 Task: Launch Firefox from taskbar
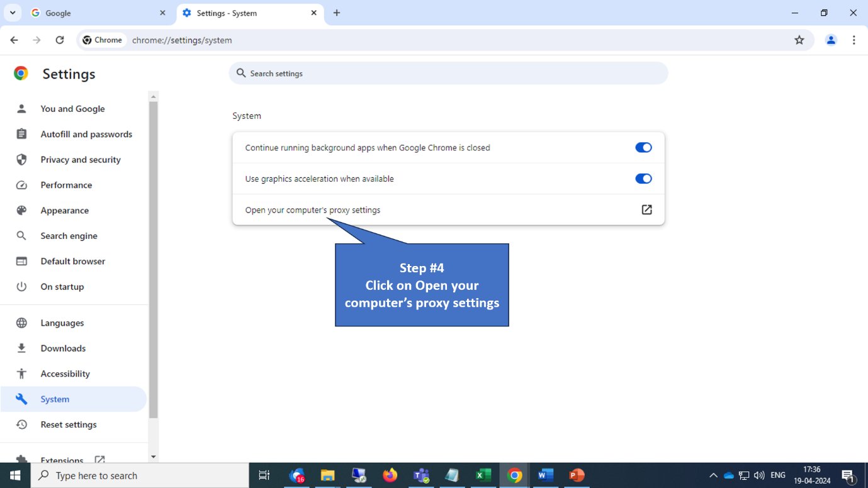pos(390,475)
